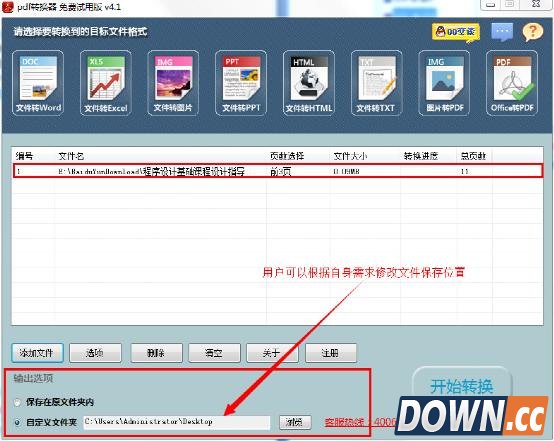Image resolution: width=554 pixels, height=441 pixels.
Task: Click the 转换进度 column header
Action: (x=421, y=156)
